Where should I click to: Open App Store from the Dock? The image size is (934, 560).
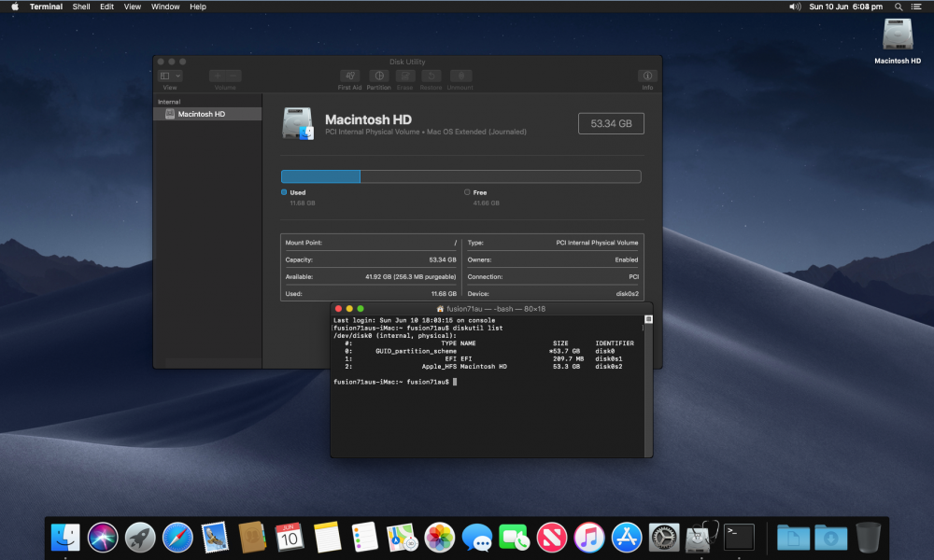627,538
